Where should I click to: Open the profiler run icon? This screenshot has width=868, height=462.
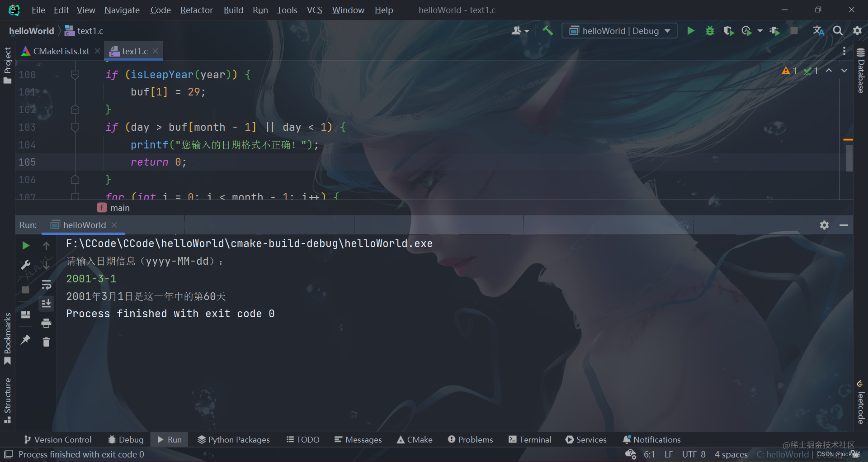coord(746,31)
